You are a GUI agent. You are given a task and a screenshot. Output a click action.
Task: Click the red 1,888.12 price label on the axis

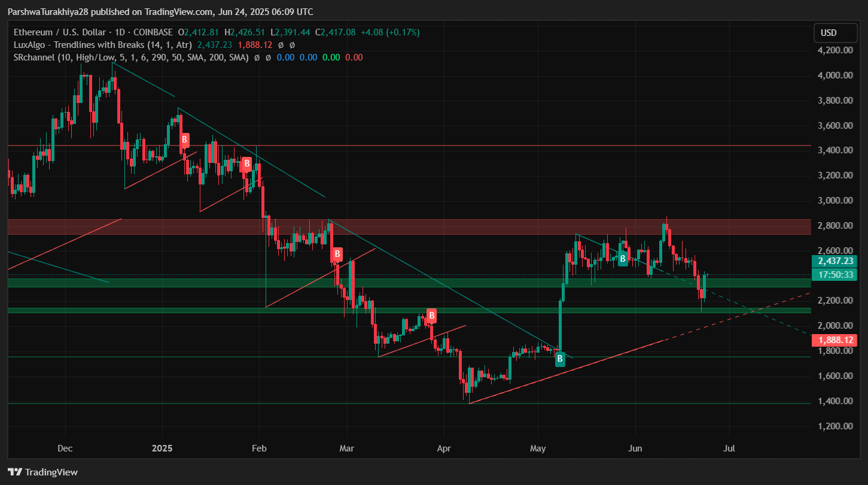coord(835,340)
